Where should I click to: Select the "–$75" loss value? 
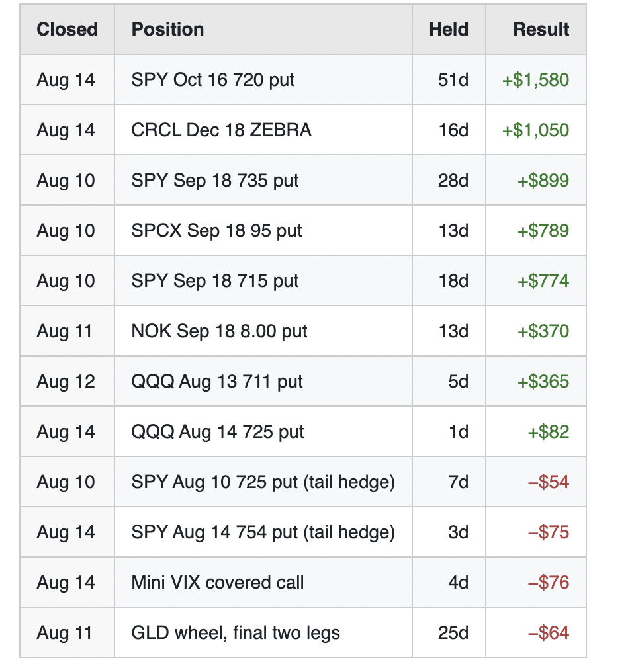pos(549,532)
